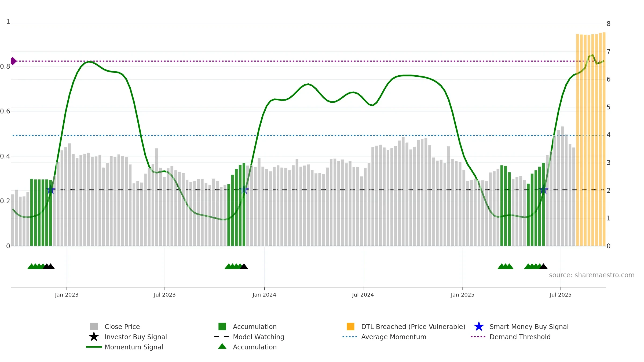Toggle the Close Price legend entry
The height and width of the screenshot is (362, 644).
click(115, 327)
